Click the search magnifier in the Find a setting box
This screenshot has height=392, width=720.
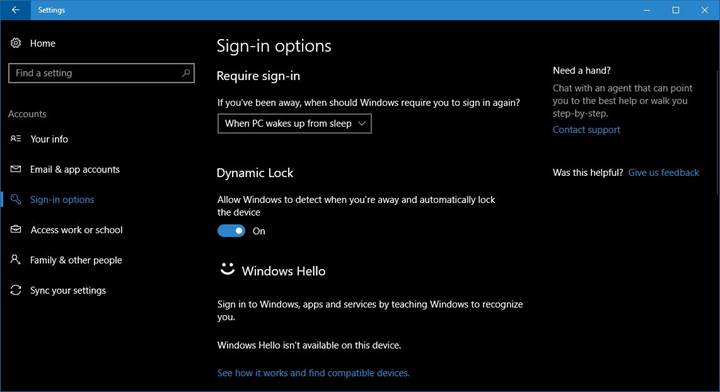(186, 73)
